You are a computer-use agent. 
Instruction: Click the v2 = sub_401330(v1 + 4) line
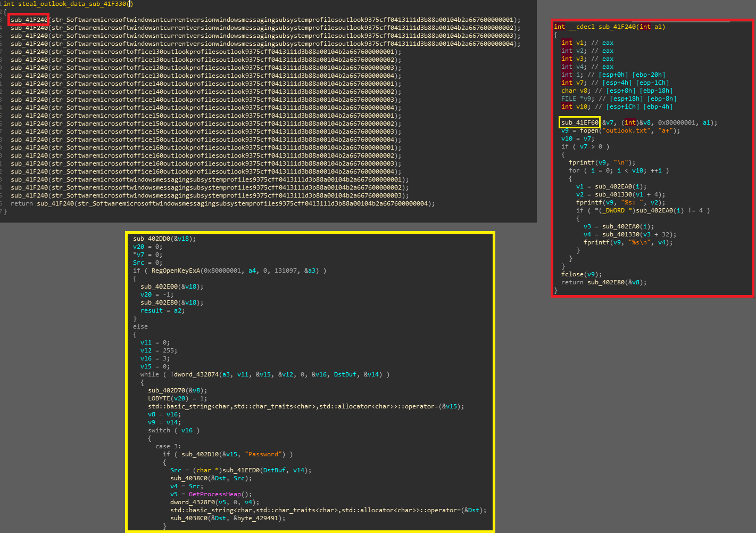620,194
